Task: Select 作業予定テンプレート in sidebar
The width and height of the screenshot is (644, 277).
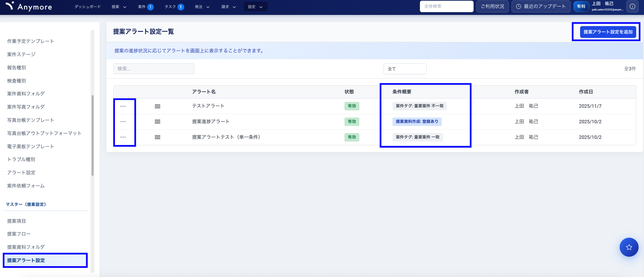Action: 30,41
